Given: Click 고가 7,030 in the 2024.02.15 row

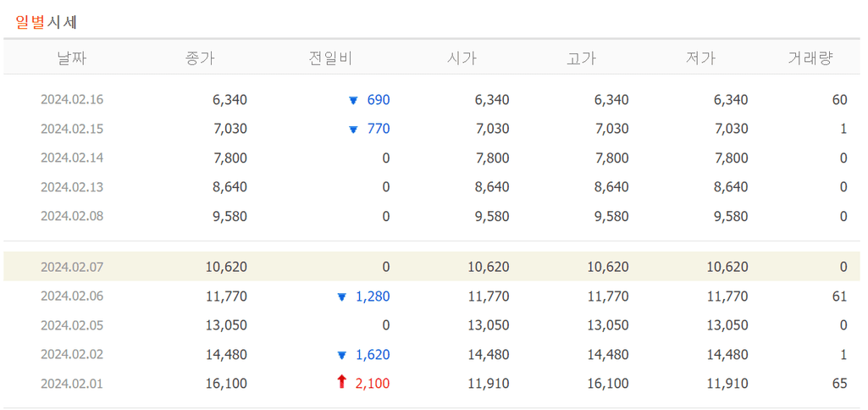Looking at the screenshot, I should [611, 129].
